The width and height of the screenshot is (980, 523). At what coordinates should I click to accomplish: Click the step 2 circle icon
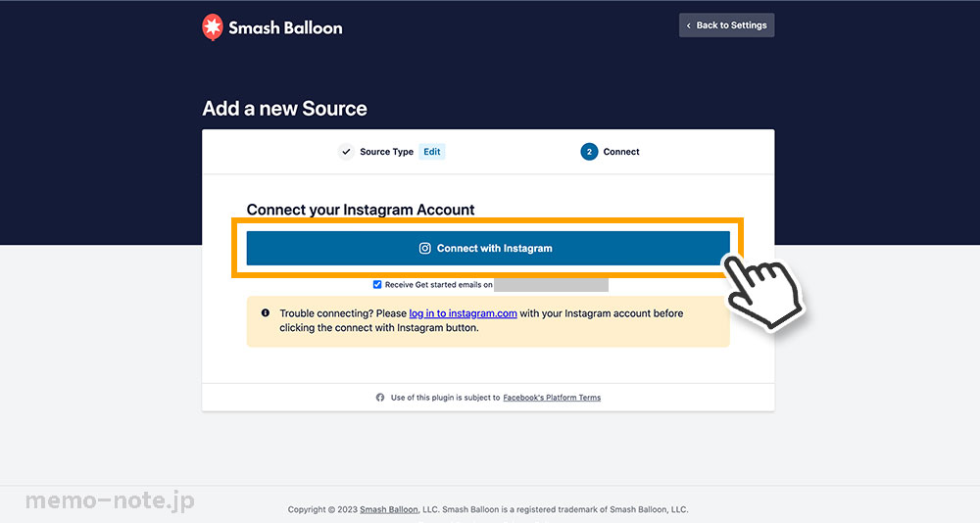[x=589, y=151]
